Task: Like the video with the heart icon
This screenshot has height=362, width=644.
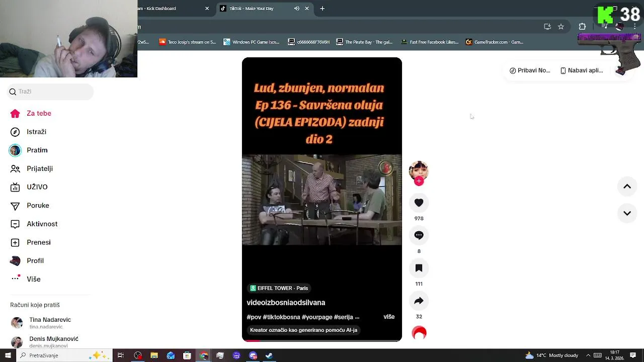Action: [x=419, y=203]
